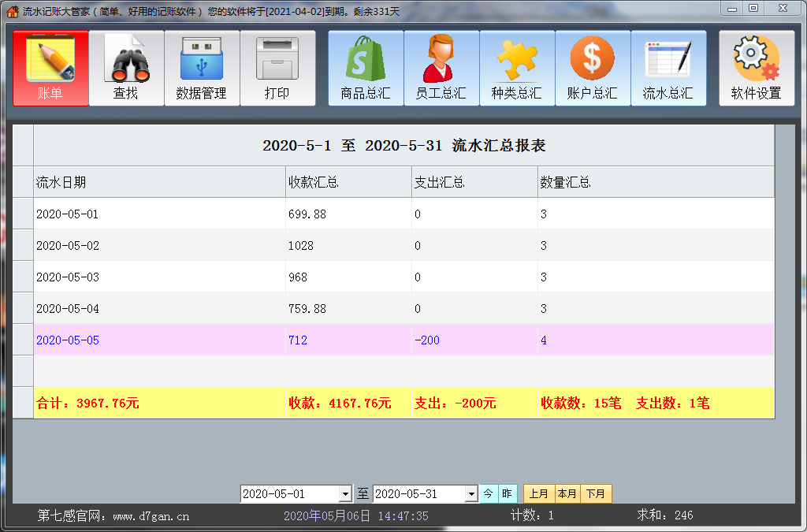
Task: Click the start date 2020-05-01 field
Action: 288,494
